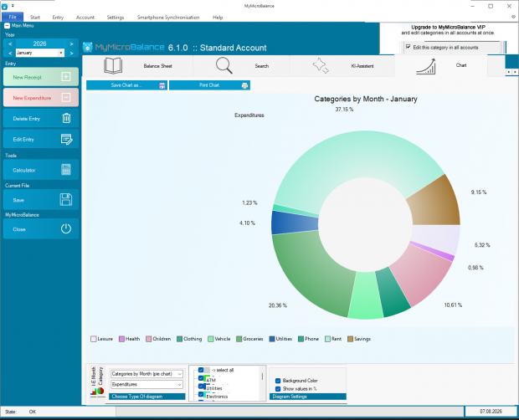Image resolution: width=519 pixels, height=420 pixels.
Task: Click the Chart growth-line icon
Action: (x=425, y=66)
